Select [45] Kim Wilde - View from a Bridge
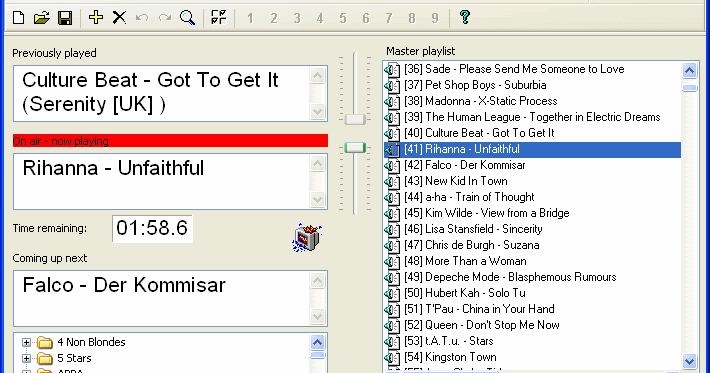The image size is (710, 373). (487, 213)
